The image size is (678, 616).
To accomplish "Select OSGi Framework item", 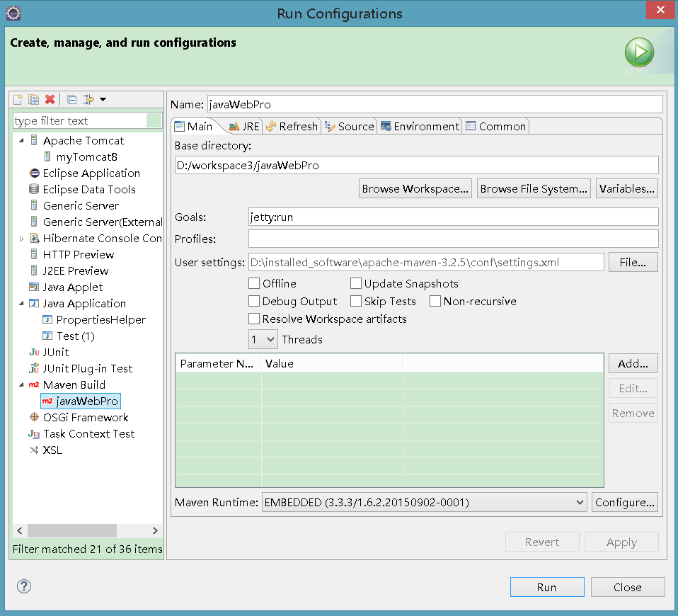I will click(x=86, y=418).
